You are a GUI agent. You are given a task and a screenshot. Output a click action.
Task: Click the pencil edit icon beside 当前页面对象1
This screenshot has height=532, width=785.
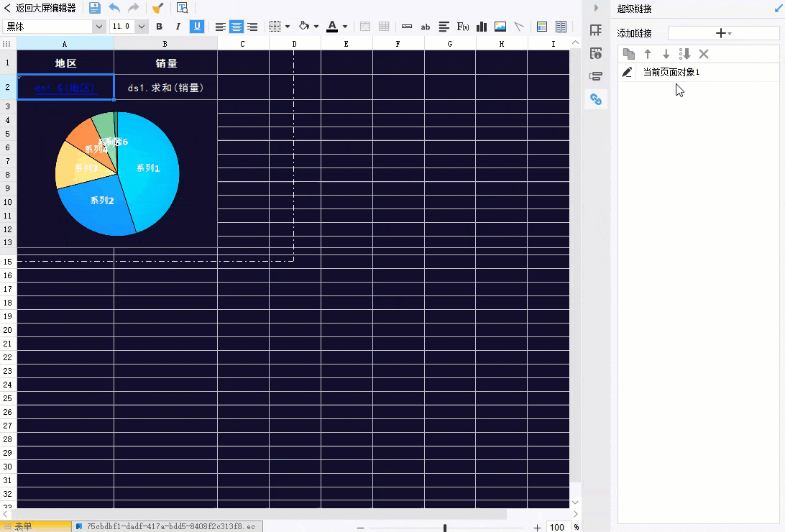click(627, 72)
